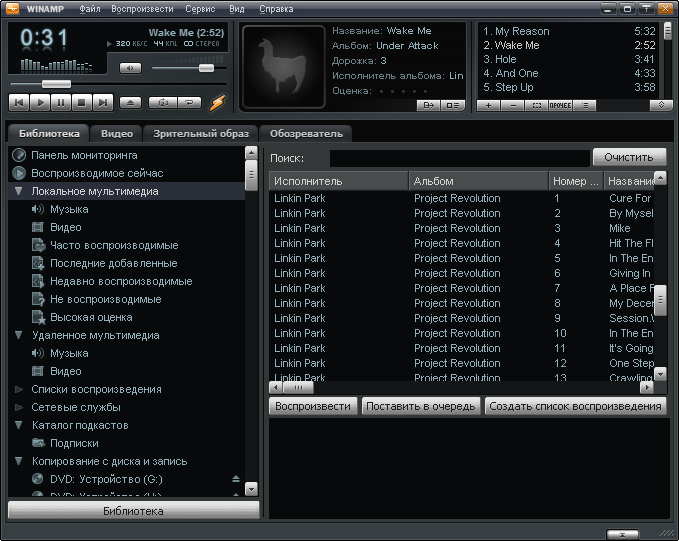Collapse the Локальное мультимедиа tree node
Viewport: 679px width, 541px height.
point(19,191)
